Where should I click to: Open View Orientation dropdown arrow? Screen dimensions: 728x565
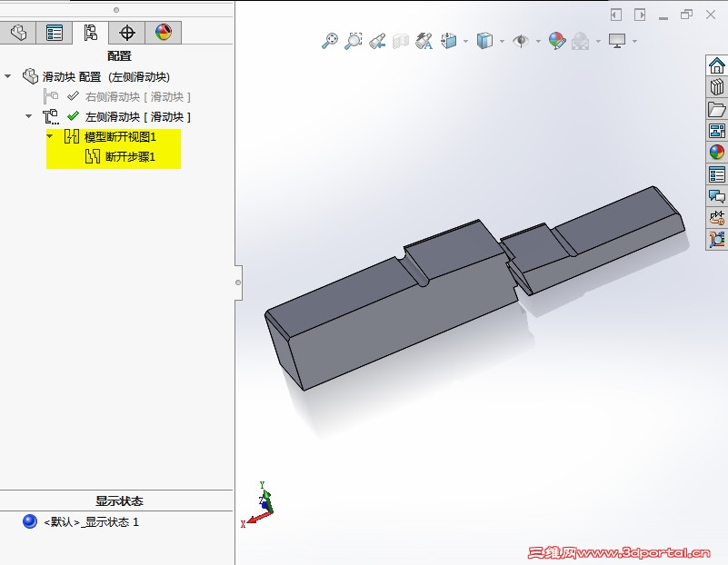(465, 41)
